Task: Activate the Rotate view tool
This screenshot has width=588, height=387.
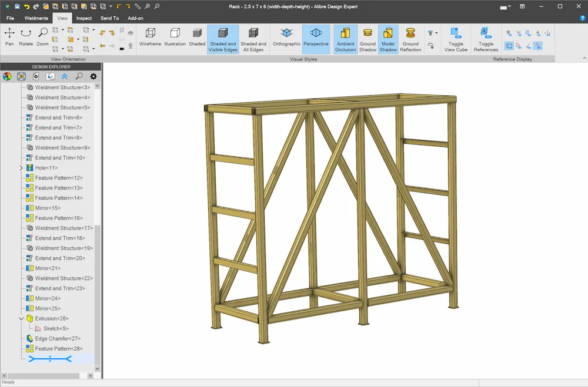Action: (x=26, y=37)
